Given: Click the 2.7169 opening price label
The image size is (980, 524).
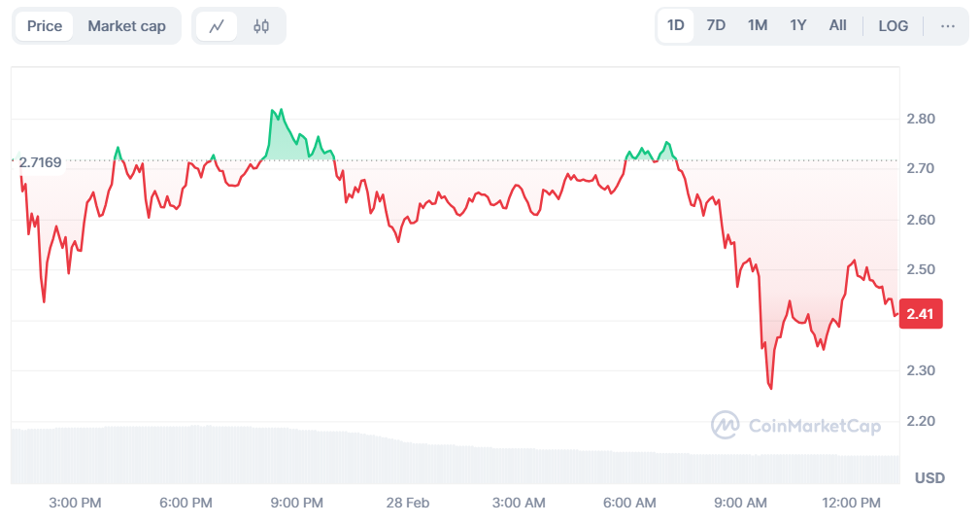Looking at the screenshot, I should tap(40, 161).
